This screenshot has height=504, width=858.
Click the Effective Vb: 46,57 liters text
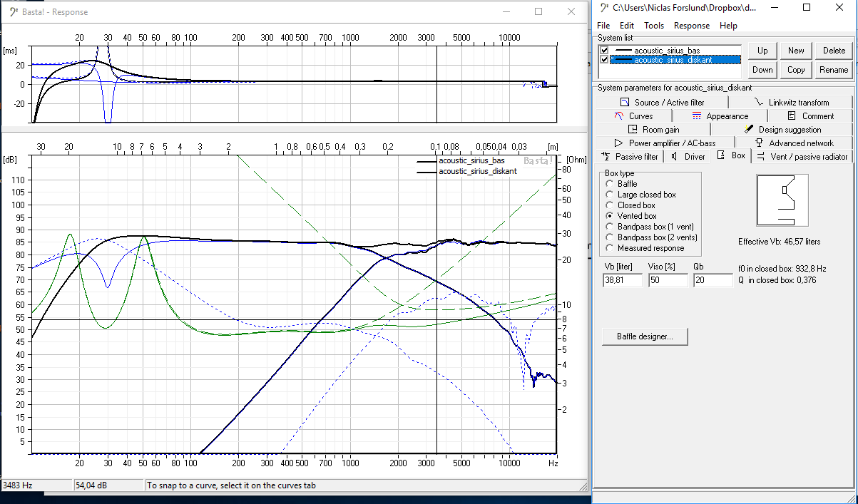coord(779,242)
